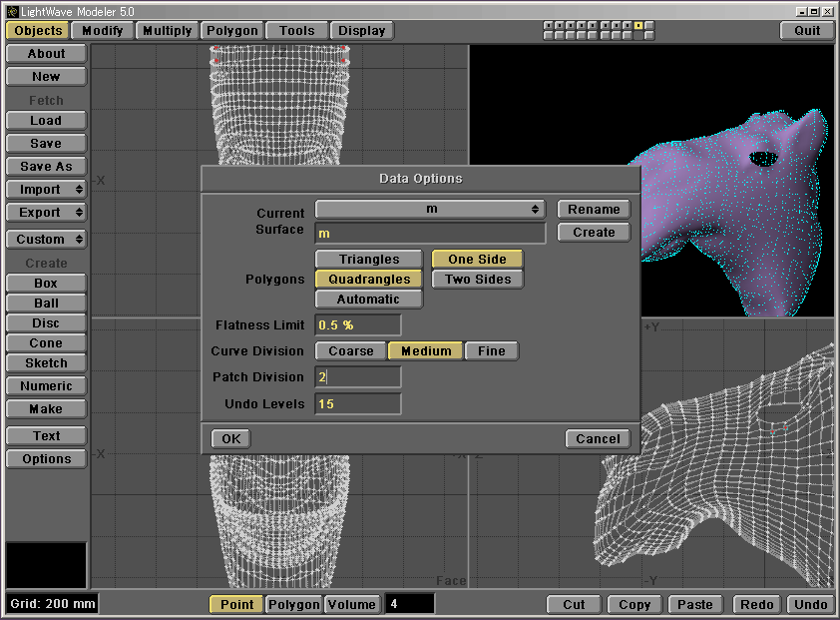This screenshot has width=840, height=620.
Task: Set Curve Division to Fine
Action: point(491,351)
